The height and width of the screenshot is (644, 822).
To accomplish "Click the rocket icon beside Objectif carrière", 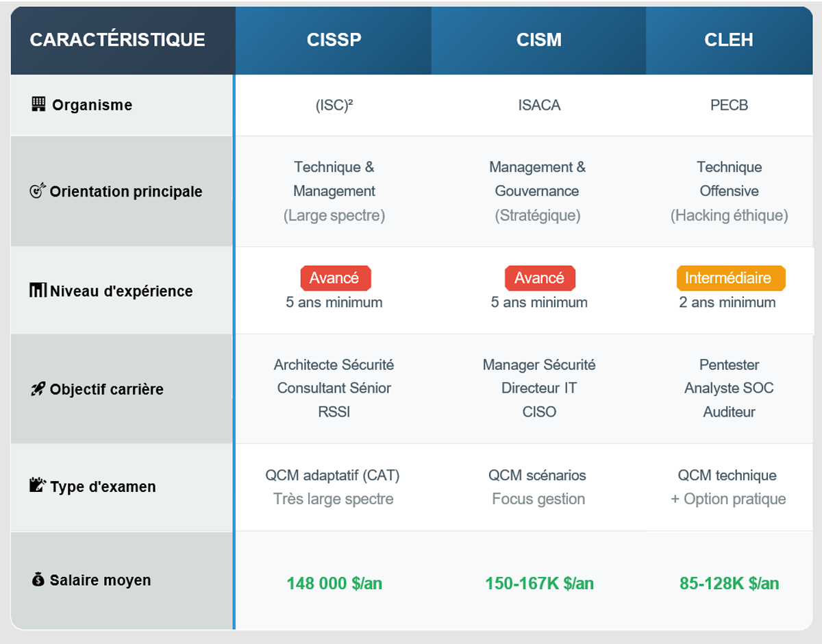I will point(38,389).
